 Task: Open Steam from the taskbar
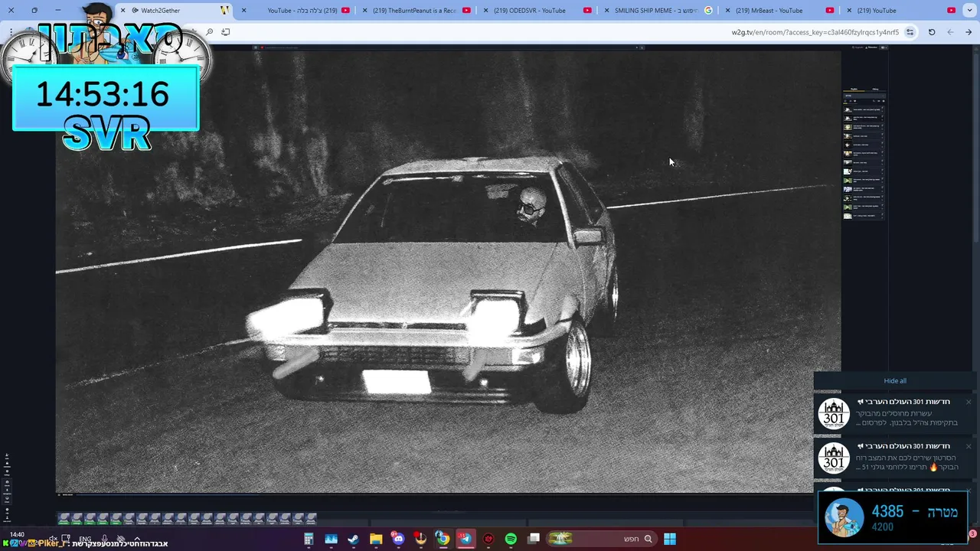353,539
